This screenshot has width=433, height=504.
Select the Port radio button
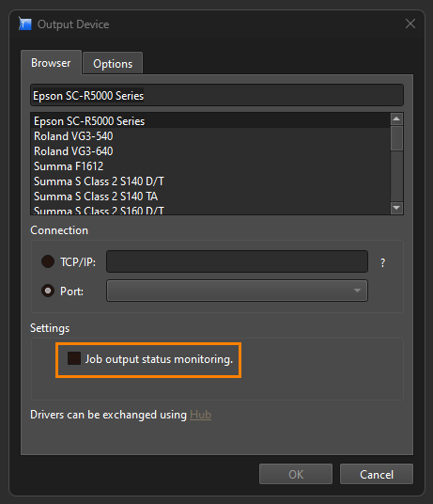48,291
